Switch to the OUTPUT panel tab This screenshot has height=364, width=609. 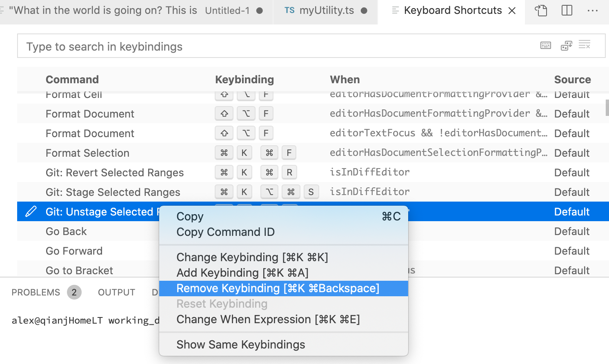(x=116, y=292)
